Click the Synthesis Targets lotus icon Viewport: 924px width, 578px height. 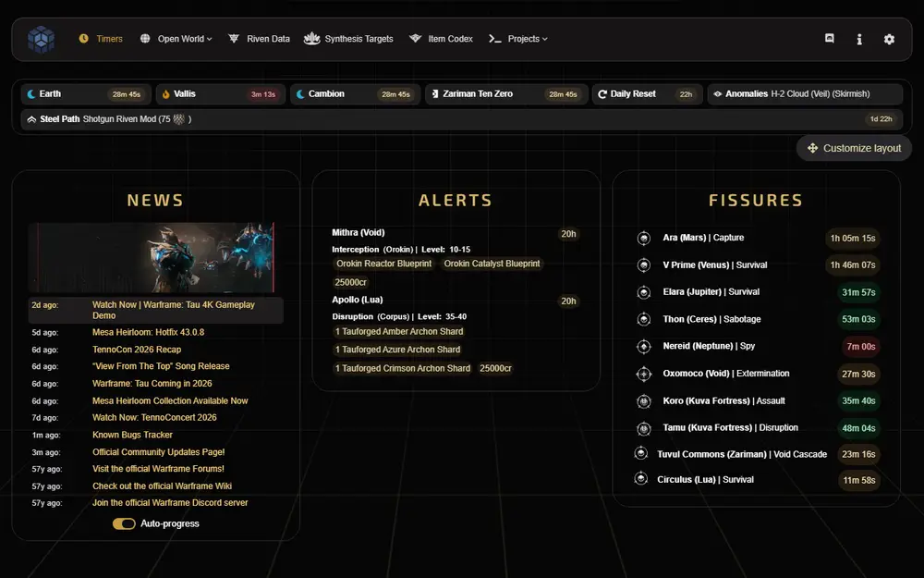(311, 38)
